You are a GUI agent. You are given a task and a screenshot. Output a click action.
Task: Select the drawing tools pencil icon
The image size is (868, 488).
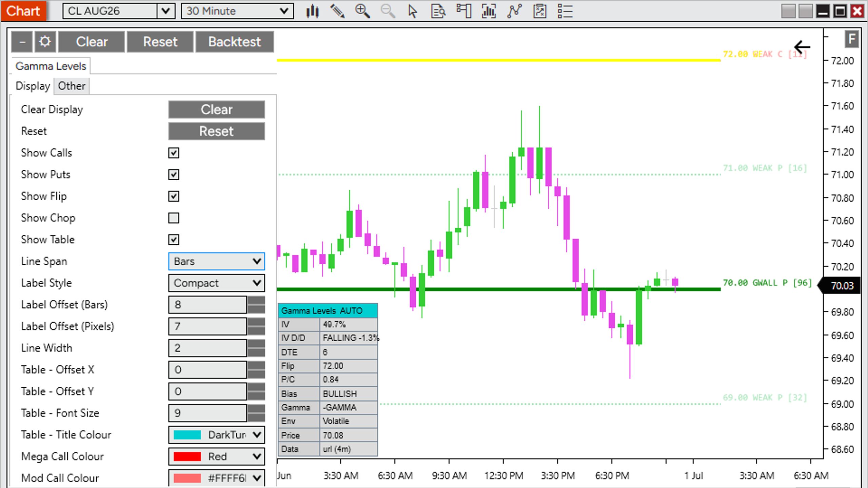337,11
